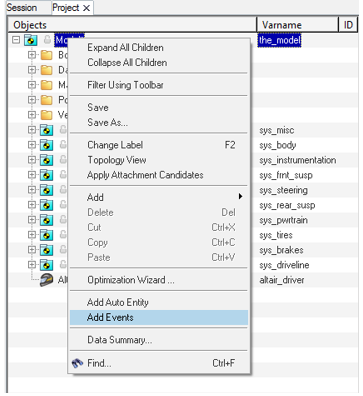Collapse the top-level Model tree node
Image resolution: width=363 pixels, height=396 pixels.
pos(16,40)
